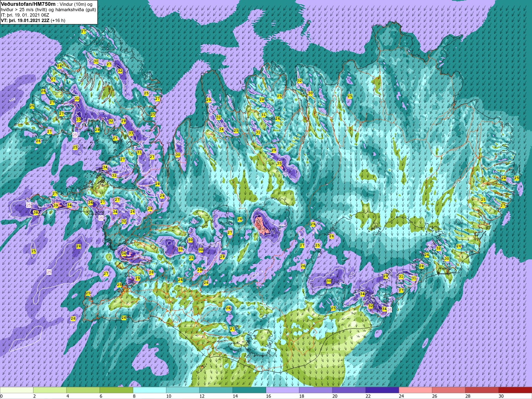Click the 12–14 teal scale swatch
The width and height of the screenshot is (532, 399).
[x=216, y=390]
